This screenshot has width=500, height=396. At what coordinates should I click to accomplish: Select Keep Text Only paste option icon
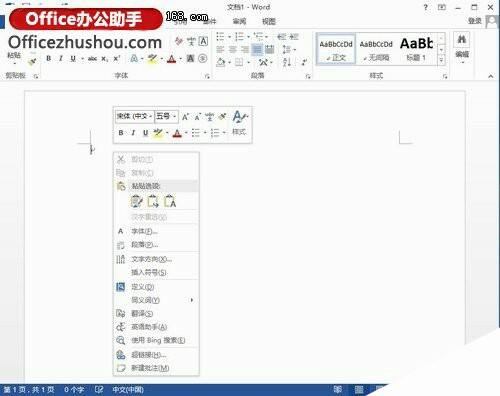click(170, 201)
